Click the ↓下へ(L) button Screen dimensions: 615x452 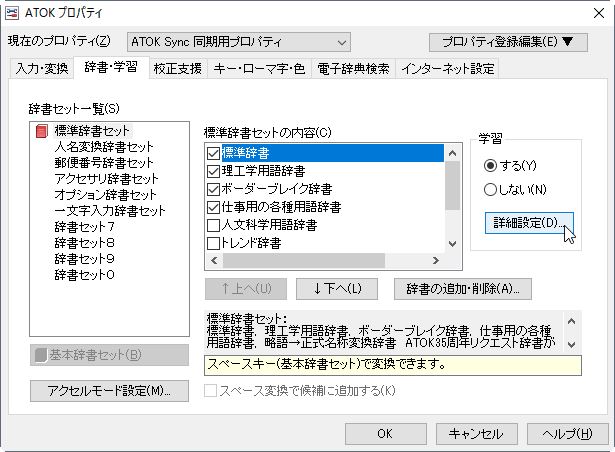point(337,289)
